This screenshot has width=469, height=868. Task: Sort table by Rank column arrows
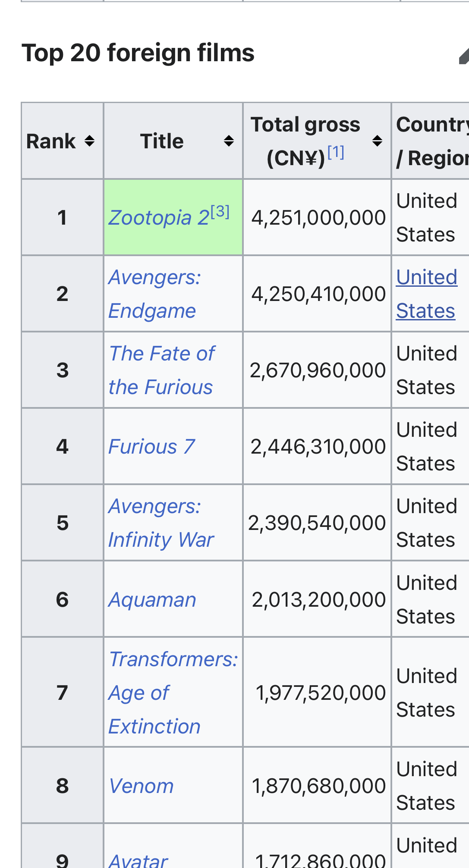[89, 141]
